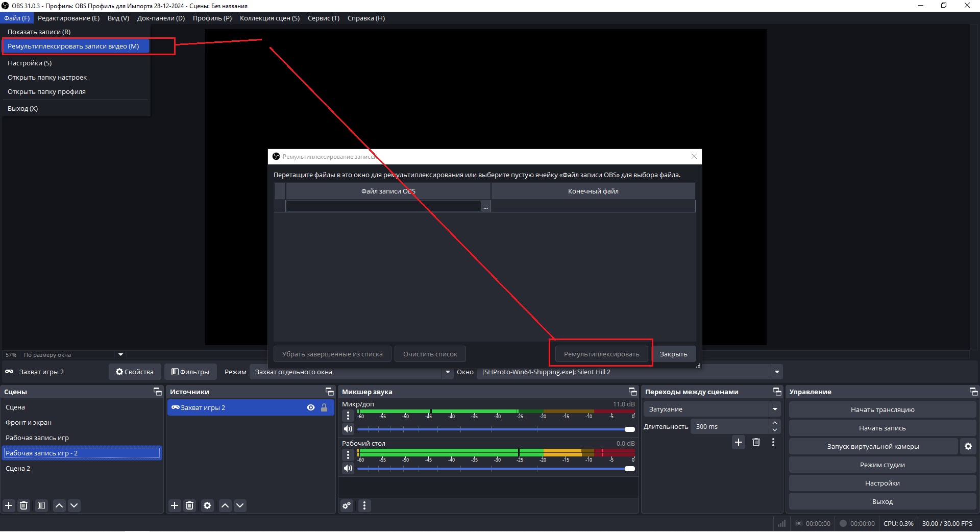Image resolution: width=980 pixels, height=532 pixels.
Task: Undock the Микшер звука panel icon
Action: tap(633, 392)
